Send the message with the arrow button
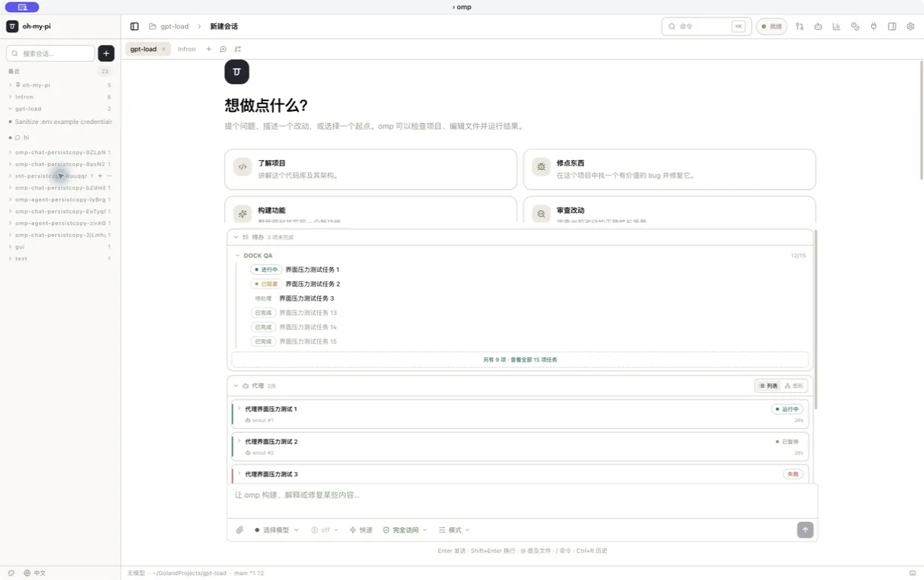This screenshot has width=924, height=580. click(805, 530)
